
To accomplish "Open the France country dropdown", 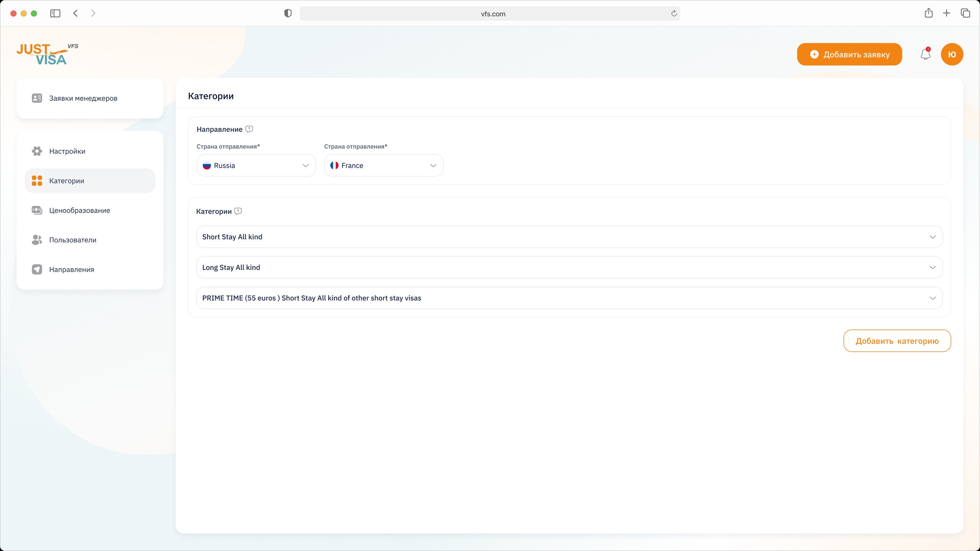I will click(383, 166).
